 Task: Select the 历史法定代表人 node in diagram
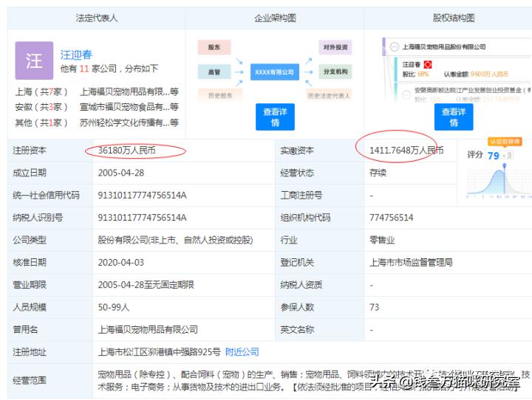[328, 96]
